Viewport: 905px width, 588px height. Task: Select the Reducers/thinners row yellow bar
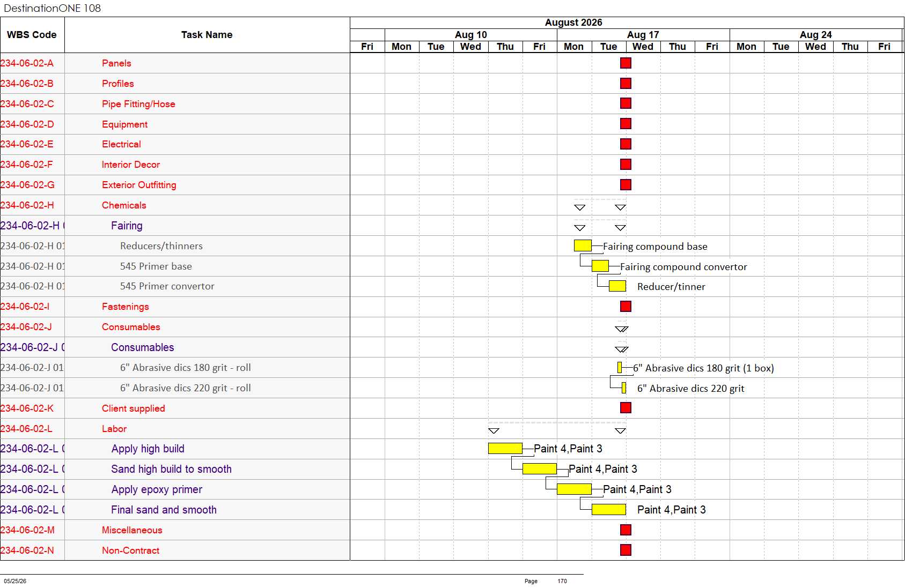tap(583, 246)
